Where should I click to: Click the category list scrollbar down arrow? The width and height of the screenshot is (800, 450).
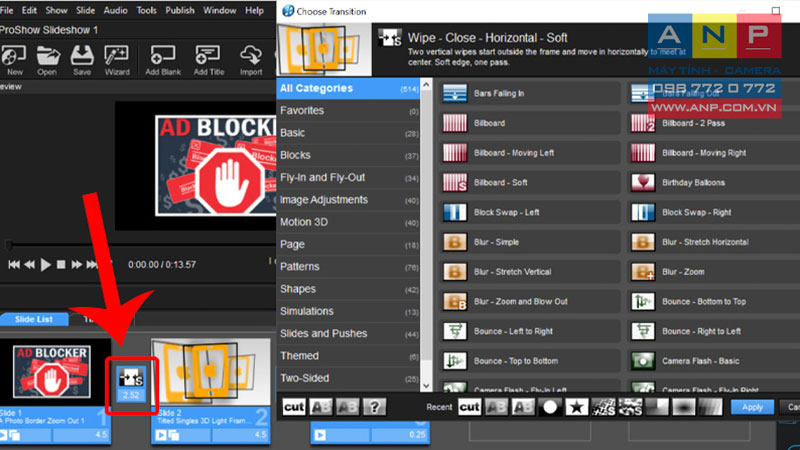pos(427,386)
